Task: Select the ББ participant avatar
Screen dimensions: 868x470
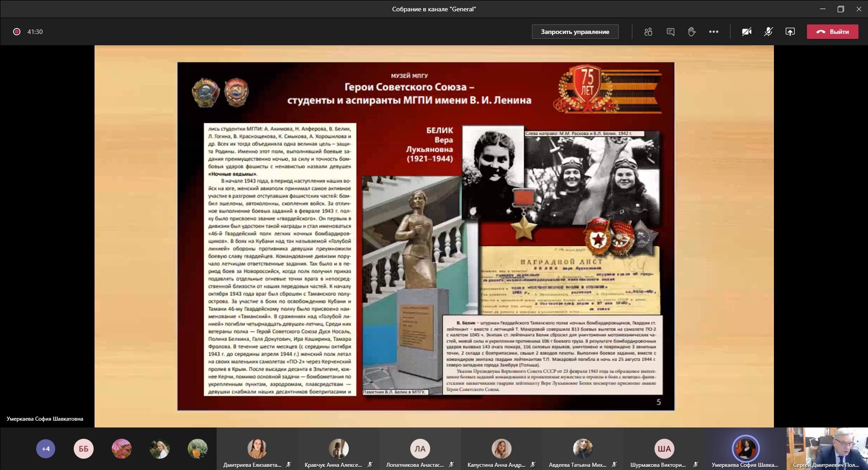Action: (x=84, y=449)
